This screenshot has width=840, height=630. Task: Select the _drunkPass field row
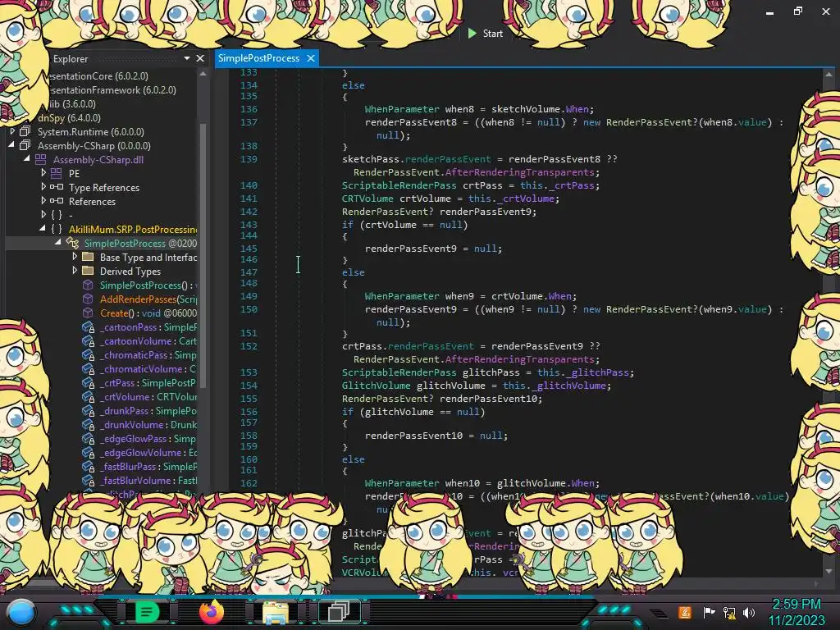pos(139,411)
